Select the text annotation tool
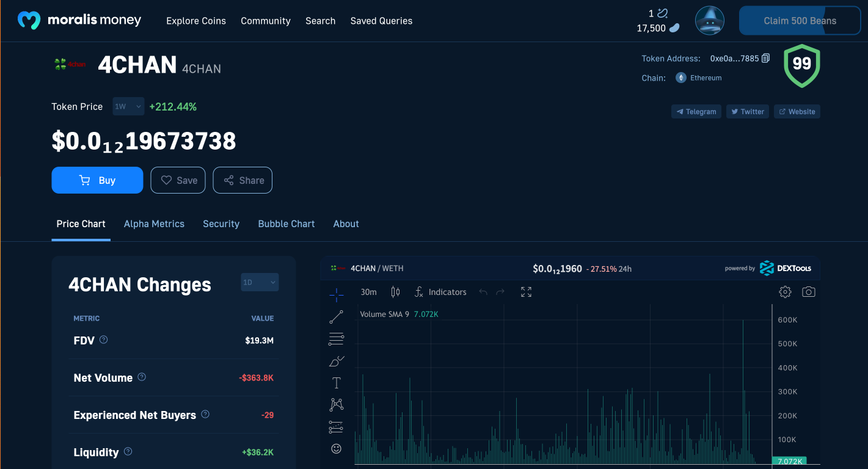 (x=337, y=383)
